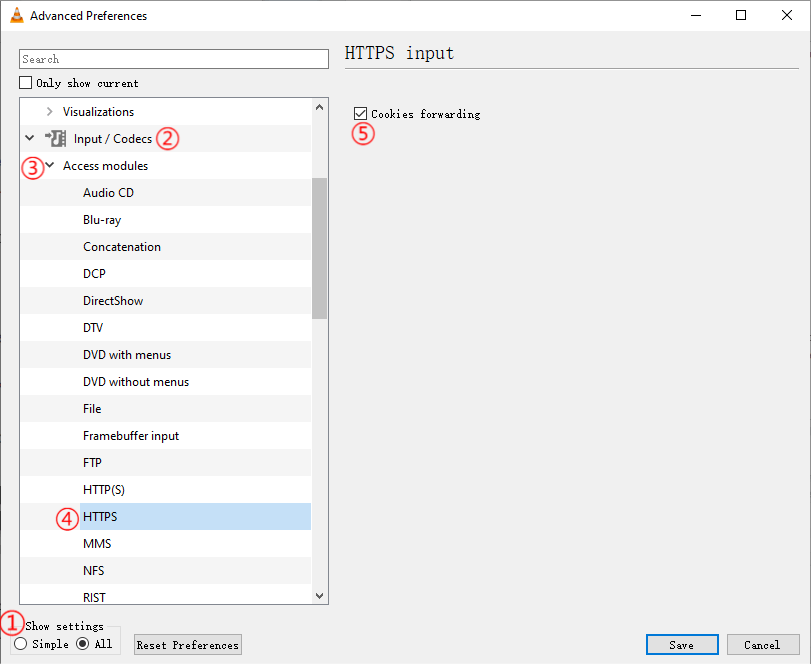This screenshot has width=812, height=665.
Task: Collapse the Input / Codecs section arrow
Action: (29, 138)
